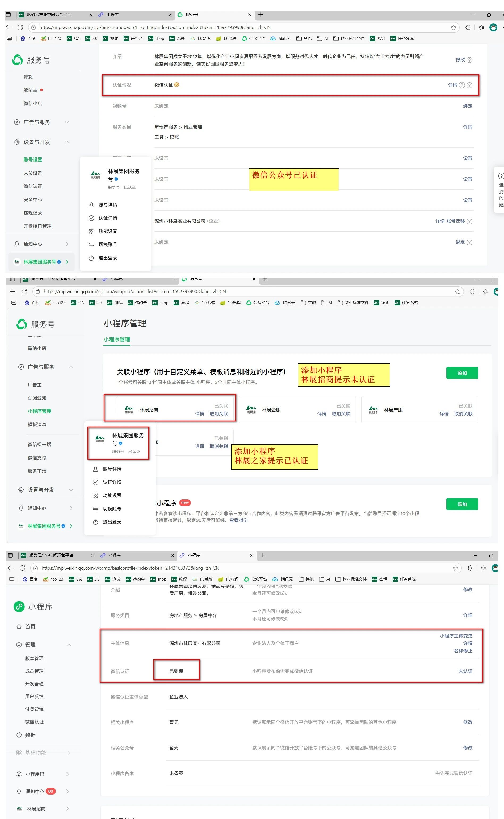Image resolution: width=504 pixels, height=819 pixels.
Task: Click the help icon beside 修改 in the 介绍 row
Action: pos(469,60)
